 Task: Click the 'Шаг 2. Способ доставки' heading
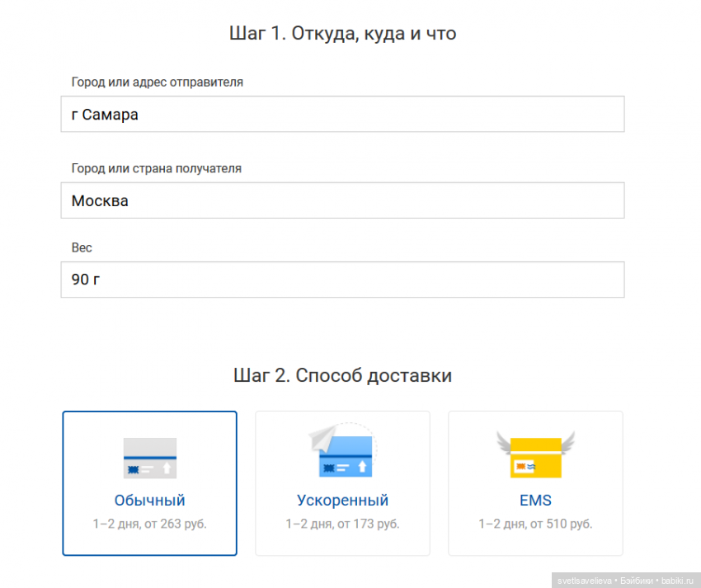coord(342,376)
